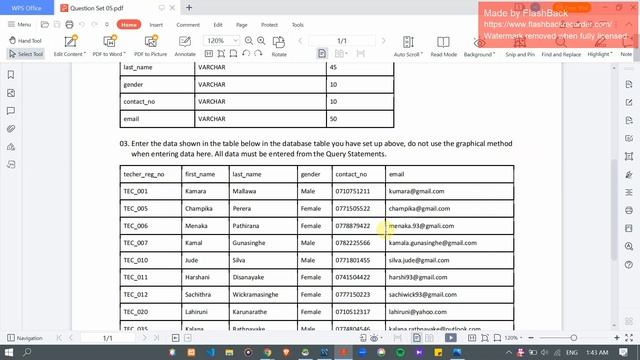Click the zoom in magnifier
Image resolution: width=640 pixels, height=360 pixels.
[261, 40]
